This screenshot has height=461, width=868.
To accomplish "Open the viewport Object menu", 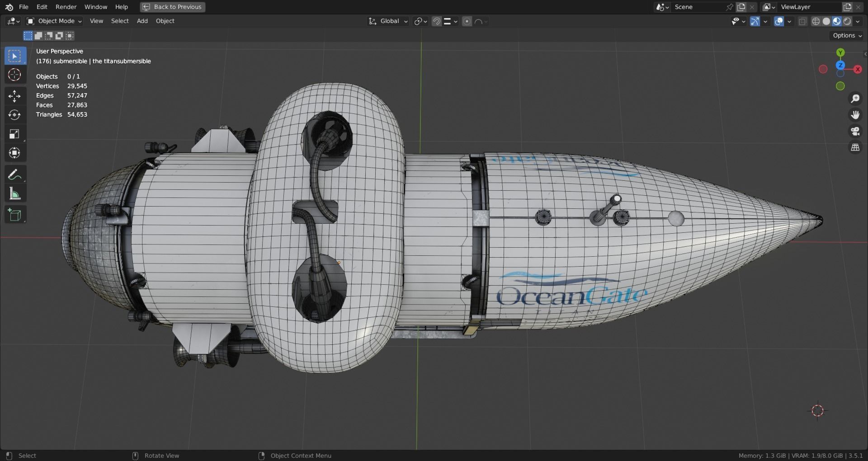I will 165,21.
